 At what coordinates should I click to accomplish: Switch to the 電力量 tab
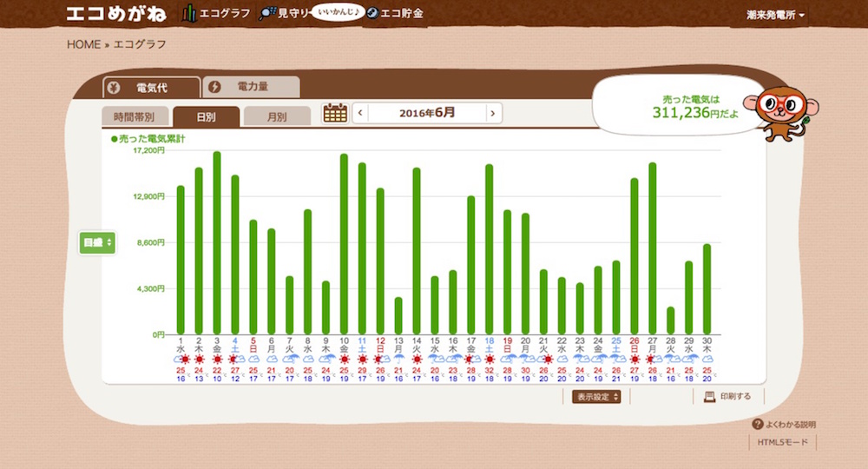(251, 87)
